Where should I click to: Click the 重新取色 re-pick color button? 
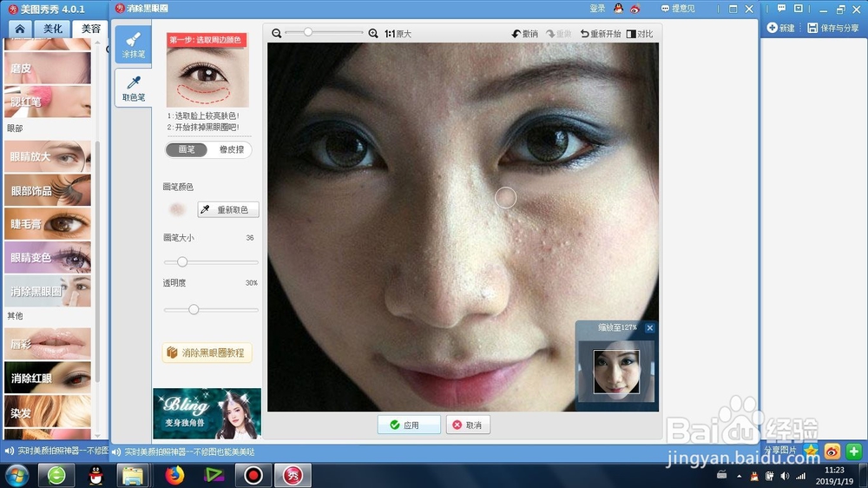228,209
